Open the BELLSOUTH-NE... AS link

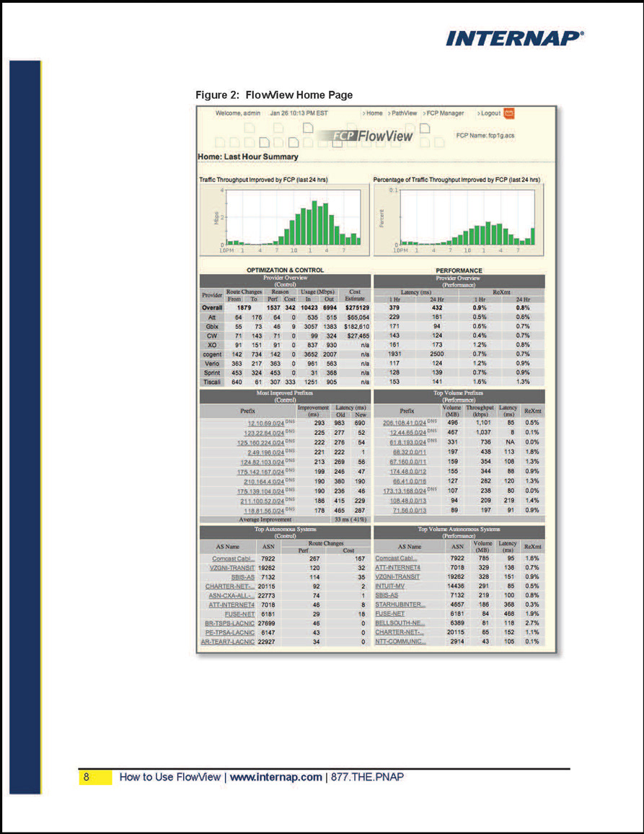pyautogui.click(x=400, y=623)
